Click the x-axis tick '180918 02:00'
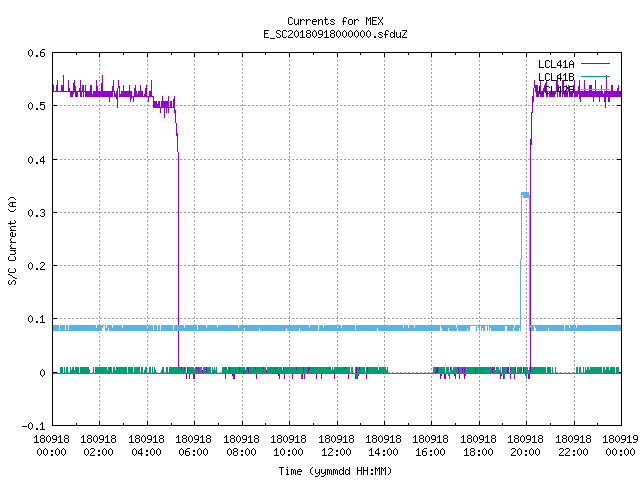The height and width of the screenshot is (480, 640). click(98, 446)
